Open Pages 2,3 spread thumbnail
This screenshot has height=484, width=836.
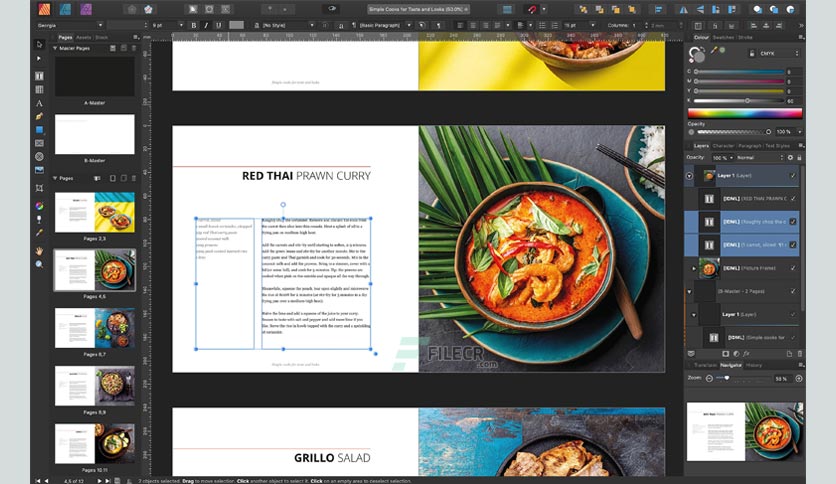point(95,213)
